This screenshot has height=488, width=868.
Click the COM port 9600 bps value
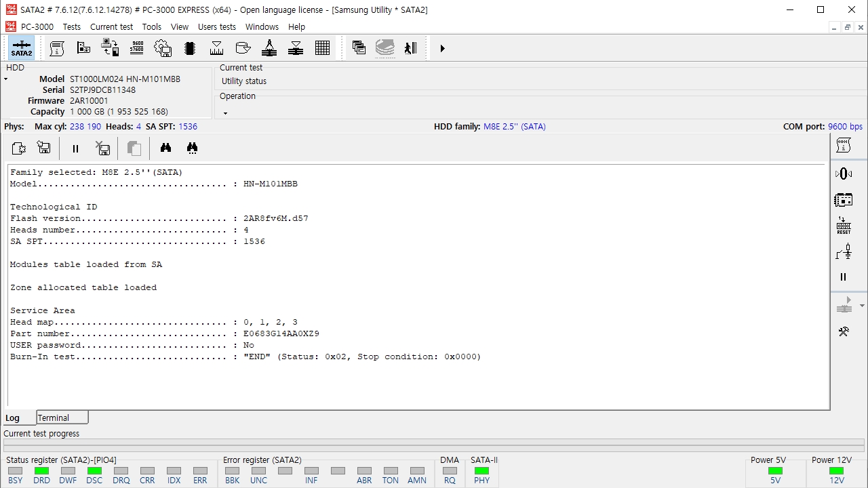pos(845,127)
